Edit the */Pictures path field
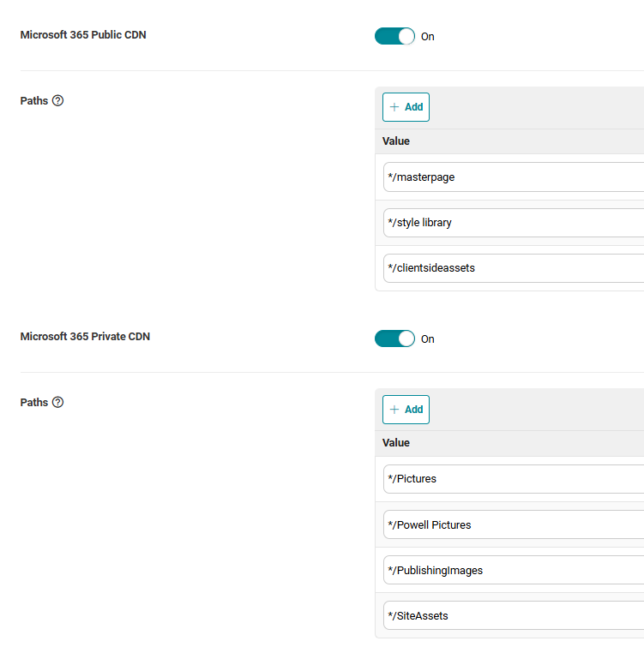Viewport: 644px width, 647px height. click(514, 479)
